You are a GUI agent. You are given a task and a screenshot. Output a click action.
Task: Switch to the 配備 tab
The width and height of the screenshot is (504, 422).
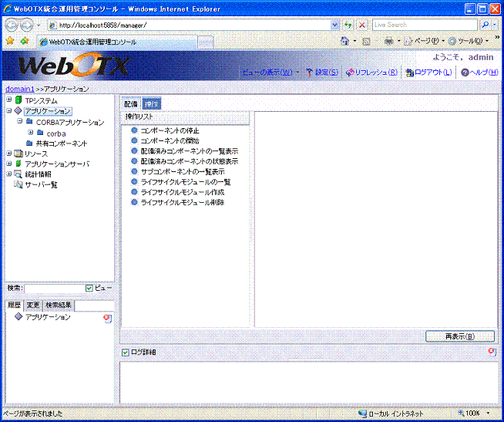coord(130,103)
